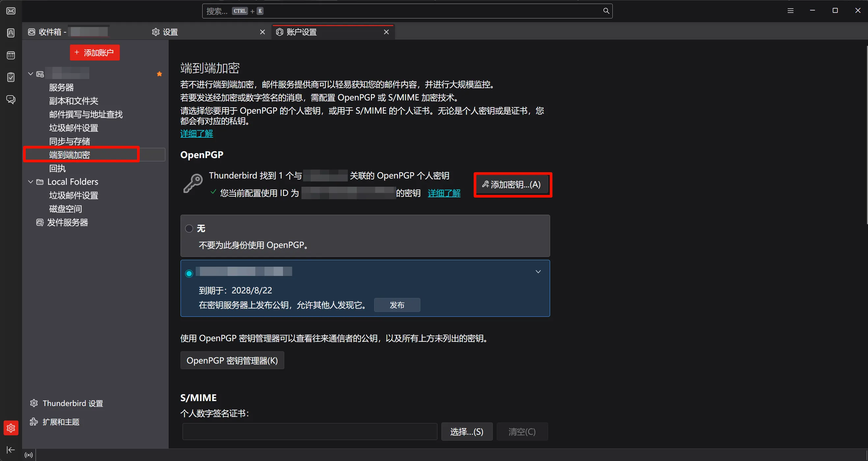
Task: Click inside the search field at the top
Action: coord(404,11)
